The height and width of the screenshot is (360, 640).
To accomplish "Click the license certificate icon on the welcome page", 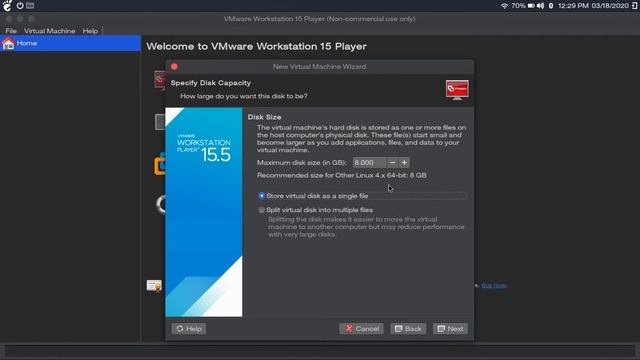I will click(154, 286).
